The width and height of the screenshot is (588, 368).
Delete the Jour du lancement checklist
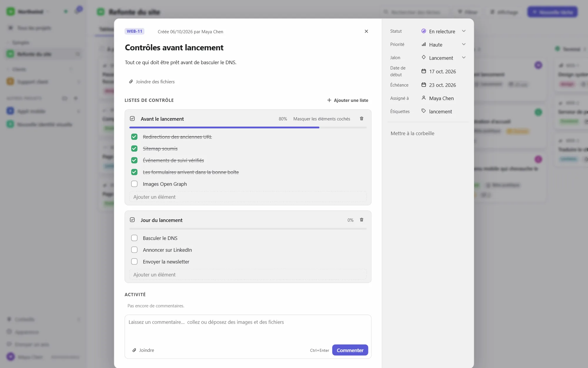click(362, 220)
